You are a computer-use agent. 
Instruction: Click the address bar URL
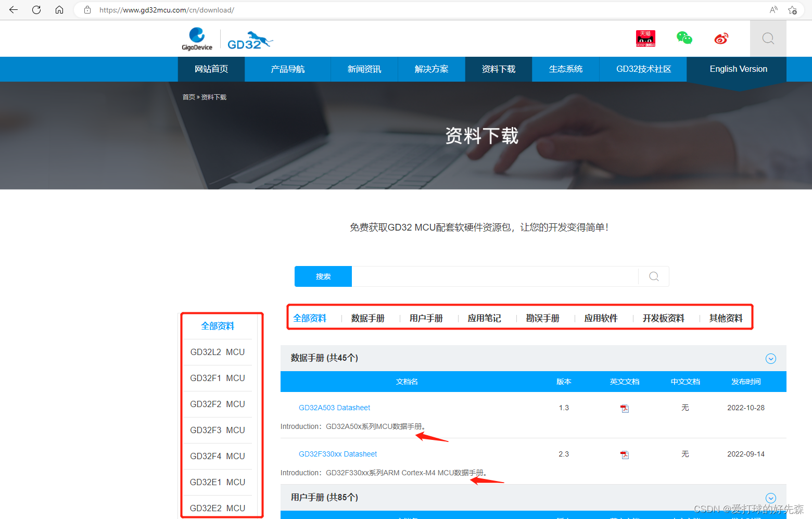[x=167, y=10]
